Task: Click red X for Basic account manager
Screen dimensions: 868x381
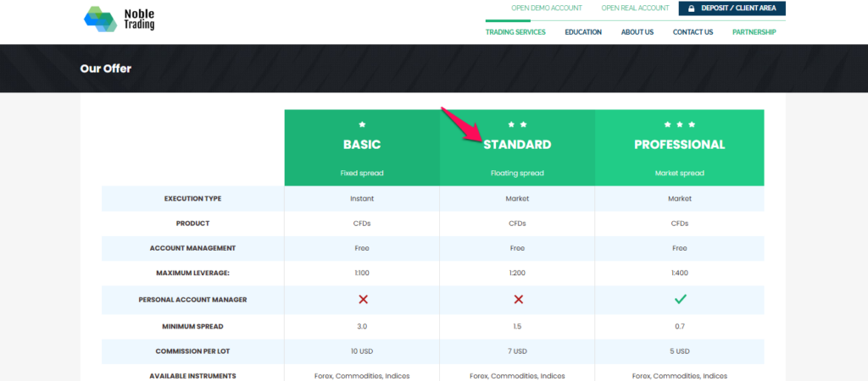Action: click(x=362, y=299)
